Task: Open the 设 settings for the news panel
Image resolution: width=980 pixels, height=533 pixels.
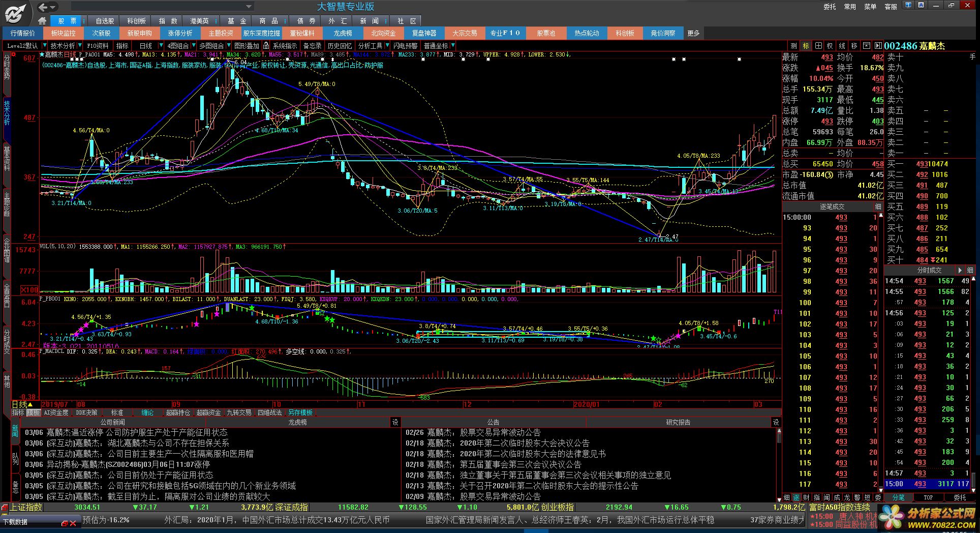Action: click(x=395, y=422)
